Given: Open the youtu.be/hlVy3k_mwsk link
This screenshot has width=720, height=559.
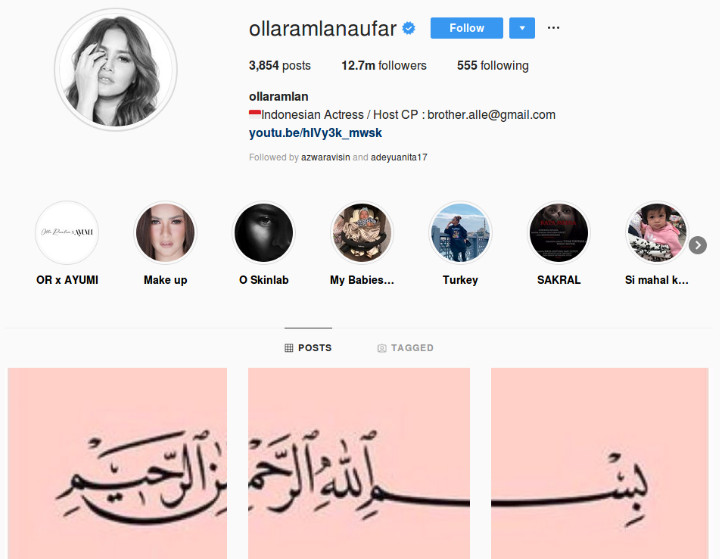Looking at the screenshot, I should tap(315, 133).
